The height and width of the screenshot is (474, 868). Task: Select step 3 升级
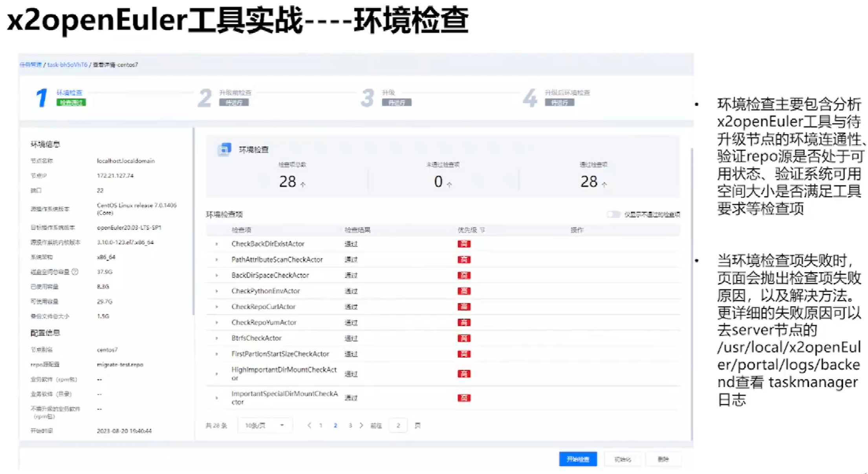click(386, 97)
